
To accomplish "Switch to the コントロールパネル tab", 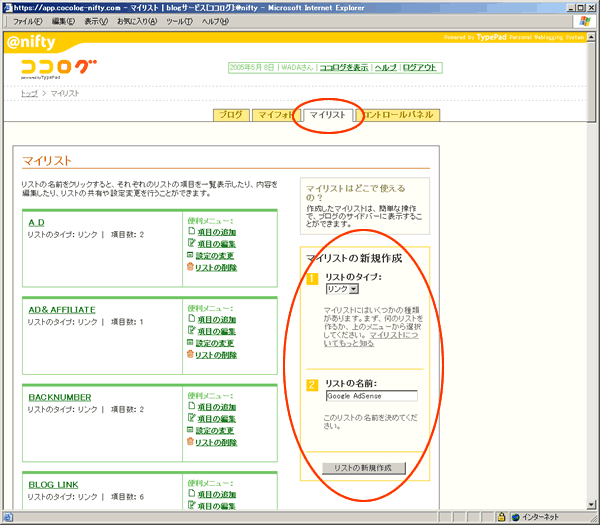I will (x=399, y=115).
